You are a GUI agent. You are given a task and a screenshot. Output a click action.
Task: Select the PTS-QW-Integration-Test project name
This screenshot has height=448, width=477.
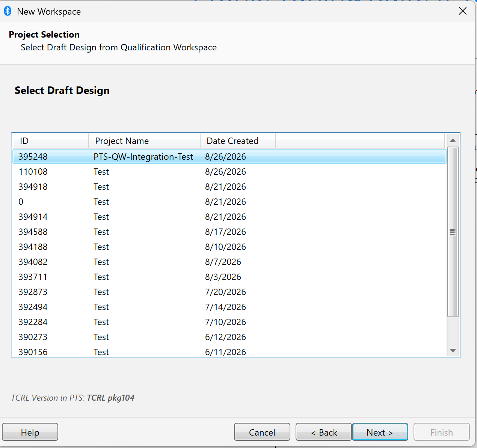pos(143,157)
